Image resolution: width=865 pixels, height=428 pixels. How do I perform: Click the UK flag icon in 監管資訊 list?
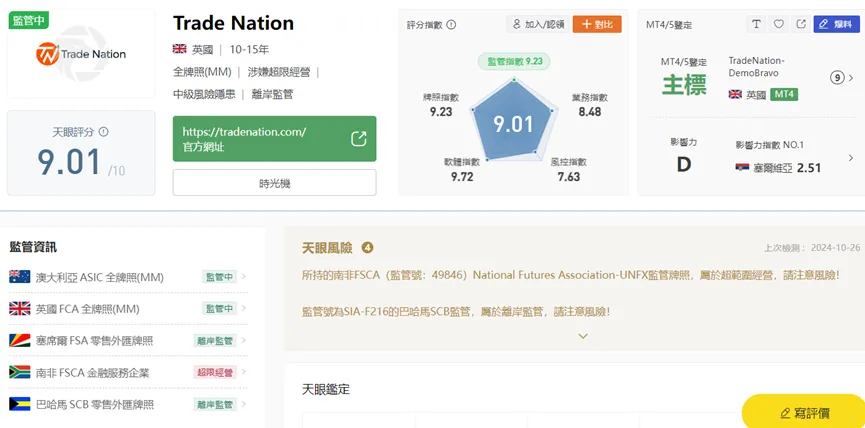point(20,309)
